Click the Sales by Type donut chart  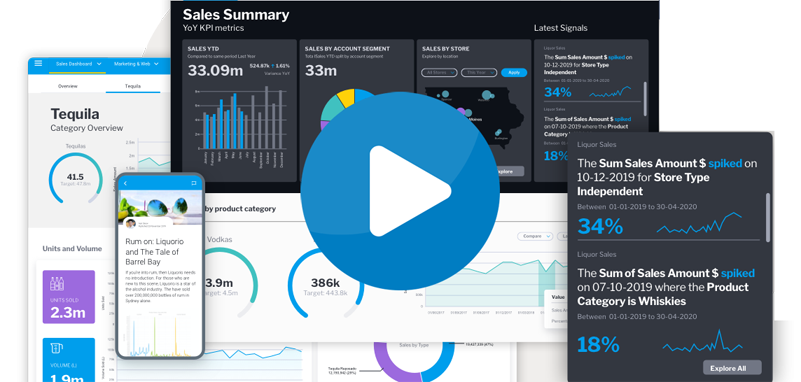click(414, 361)
